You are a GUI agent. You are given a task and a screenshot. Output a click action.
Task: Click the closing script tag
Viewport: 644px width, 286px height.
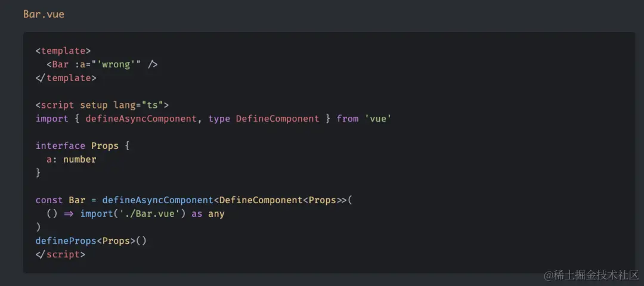(60, 254)
